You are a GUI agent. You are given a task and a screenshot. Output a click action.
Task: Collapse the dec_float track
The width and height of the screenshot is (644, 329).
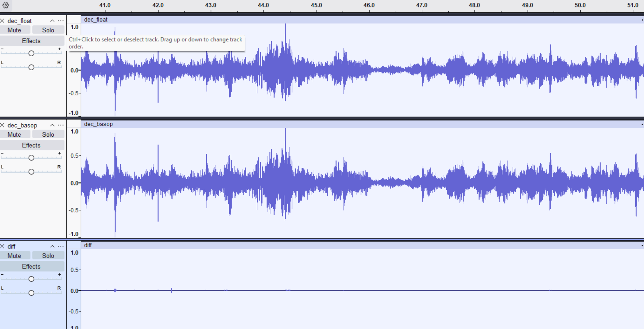pyautogui.click(x=52, y=21)
